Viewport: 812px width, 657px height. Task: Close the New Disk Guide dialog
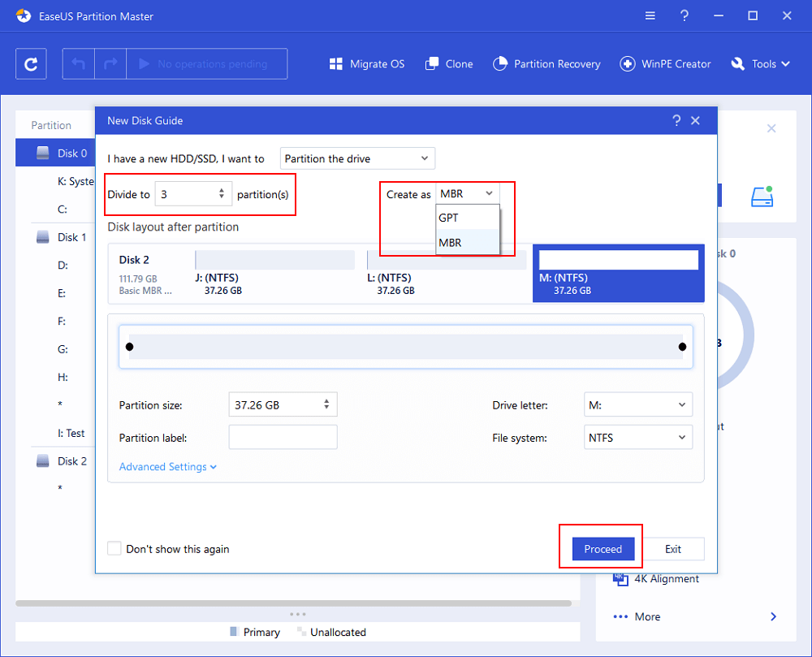tap(695, 120)
